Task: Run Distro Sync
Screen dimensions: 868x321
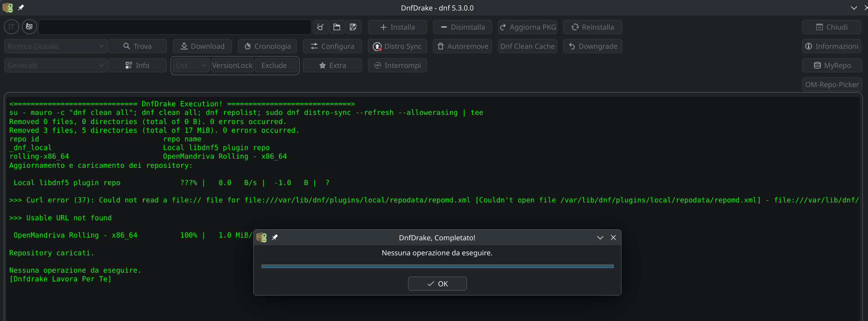Action: [397, 46]
